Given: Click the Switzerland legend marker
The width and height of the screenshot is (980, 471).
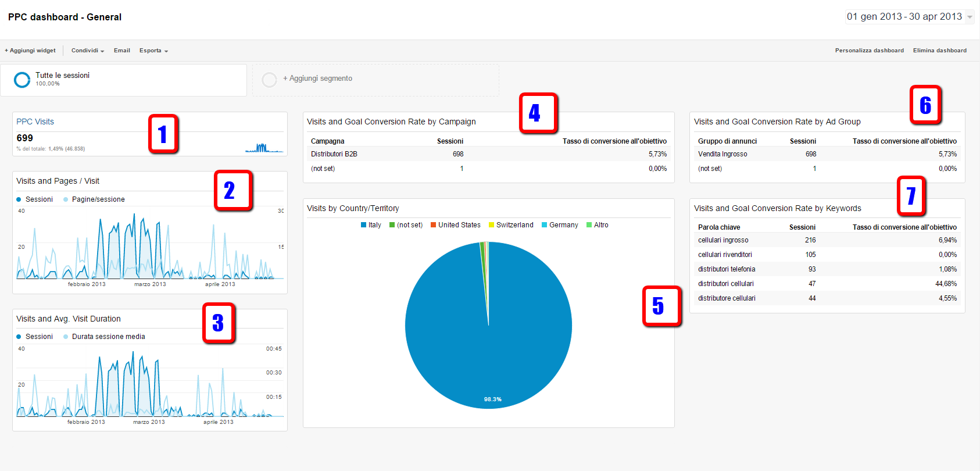Looking at the screenshot, I should click(x=491, y=225).
